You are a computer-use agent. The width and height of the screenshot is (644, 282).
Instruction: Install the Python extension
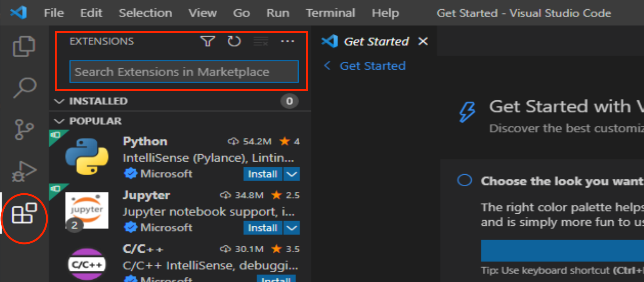[263, 174]
